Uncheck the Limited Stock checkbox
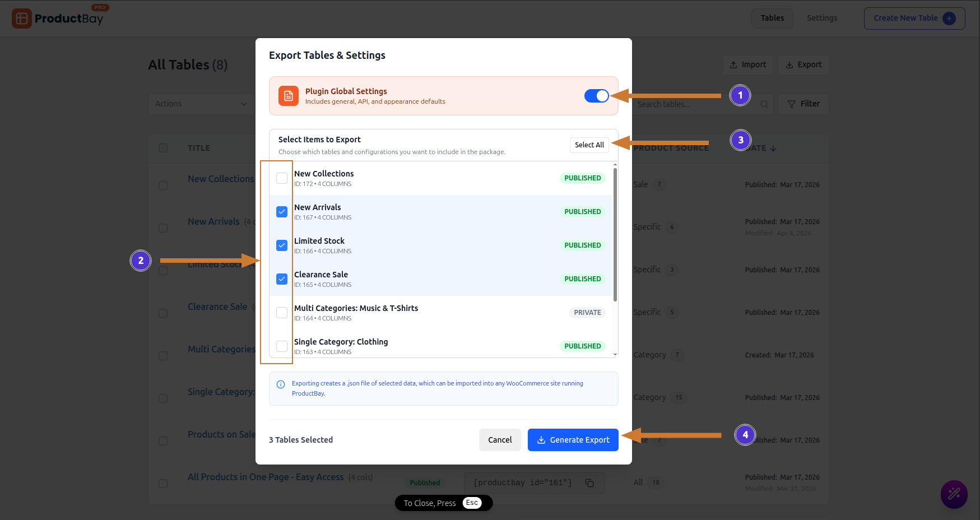 pos(282,245)
